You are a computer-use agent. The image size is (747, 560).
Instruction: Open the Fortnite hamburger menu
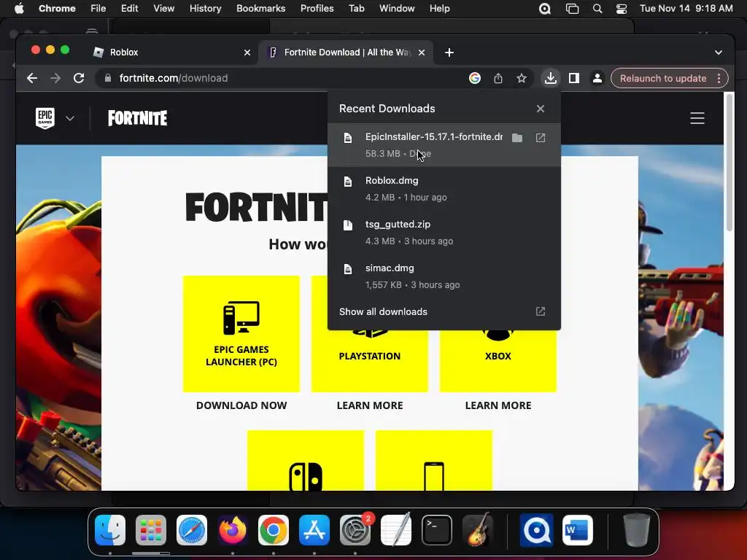697,117
